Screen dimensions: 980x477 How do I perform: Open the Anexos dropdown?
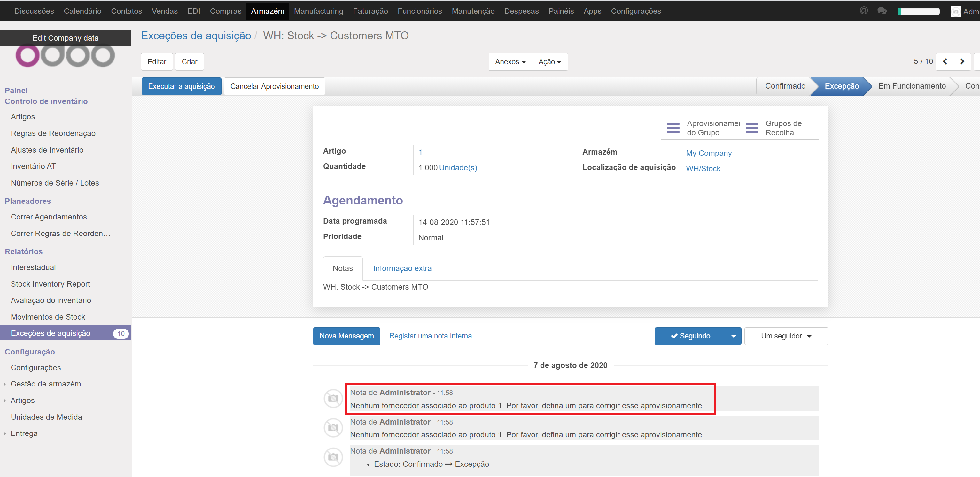click(x=510, y=62)
